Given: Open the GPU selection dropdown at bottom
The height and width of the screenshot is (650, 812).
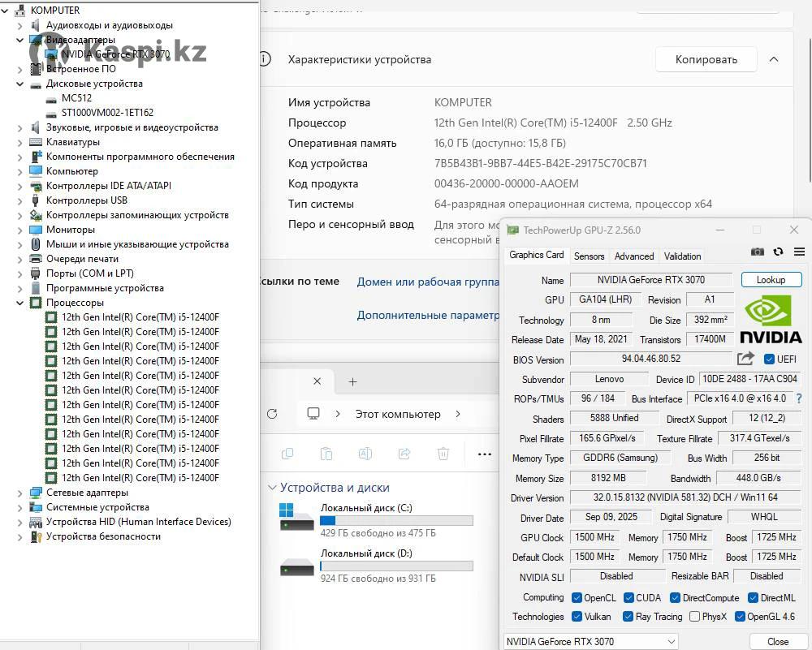Looking at the screenshot, I should click(x=591, y=641).
